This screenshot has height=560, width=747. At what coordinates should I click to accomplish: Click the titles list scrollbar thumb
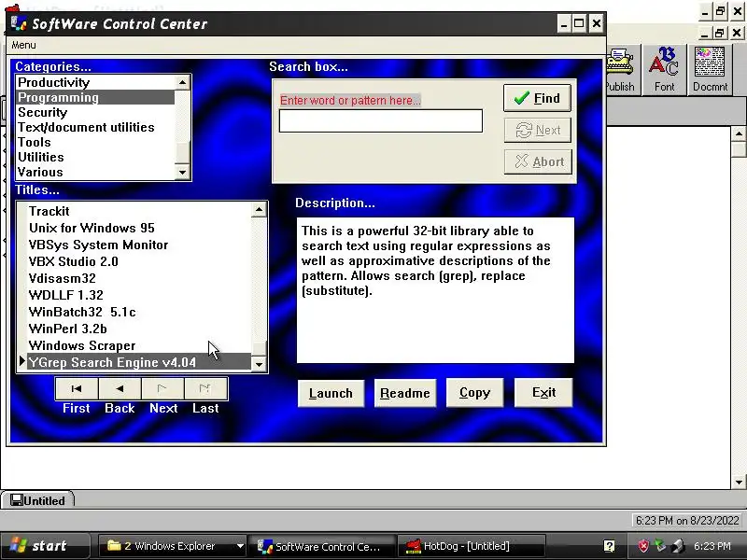259,348
